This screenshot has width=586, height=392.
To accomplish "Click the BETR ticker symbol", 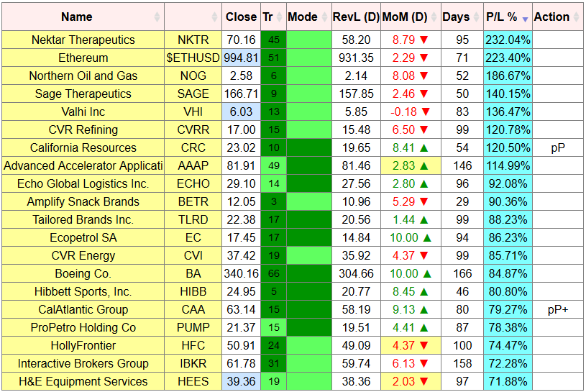I will [x=193, y=202].
